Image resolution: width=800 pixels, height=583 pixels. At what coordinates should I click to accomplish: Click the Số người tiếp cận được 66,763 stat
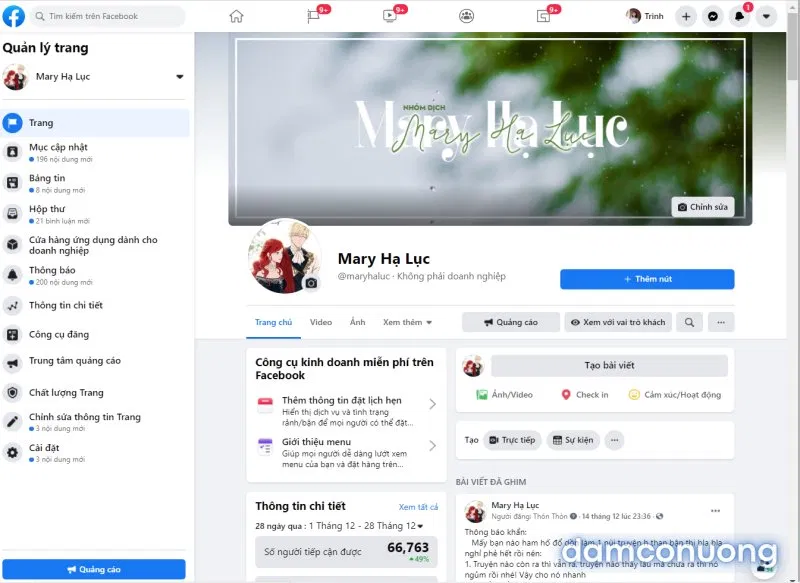(x=346, y=552)
